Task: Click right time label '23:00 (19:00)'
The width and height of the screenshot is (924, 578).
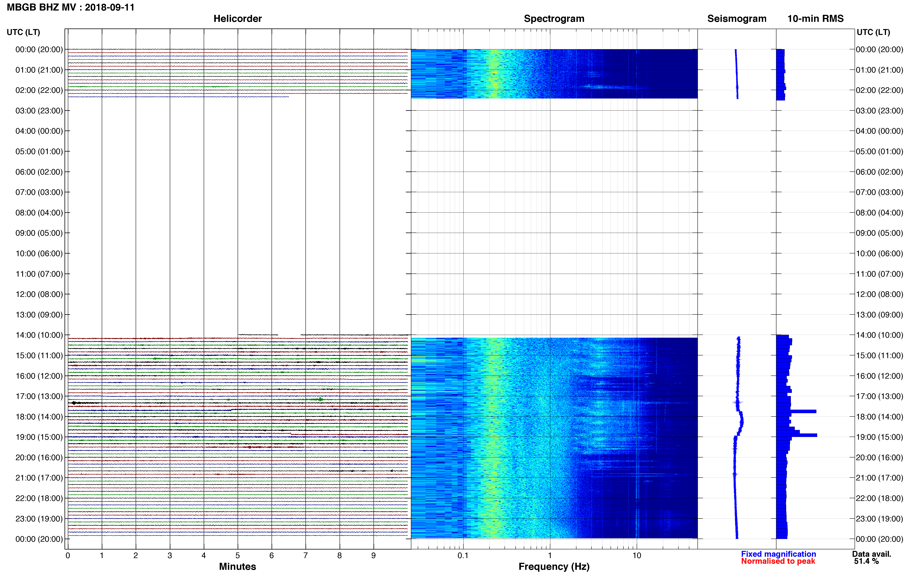Action: [879, 519]
